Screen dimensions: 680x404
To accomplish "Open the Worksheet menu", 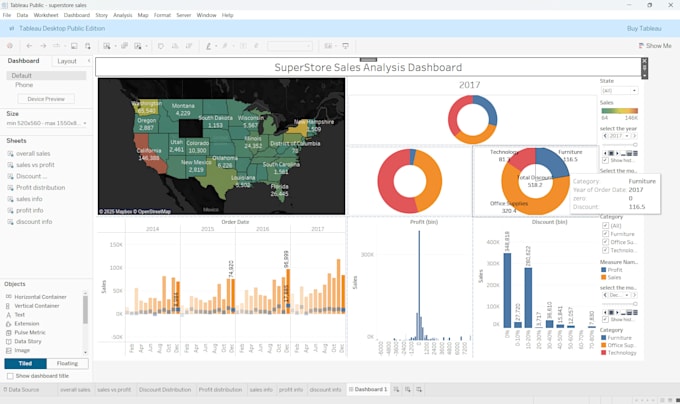I will click(46, 15).
